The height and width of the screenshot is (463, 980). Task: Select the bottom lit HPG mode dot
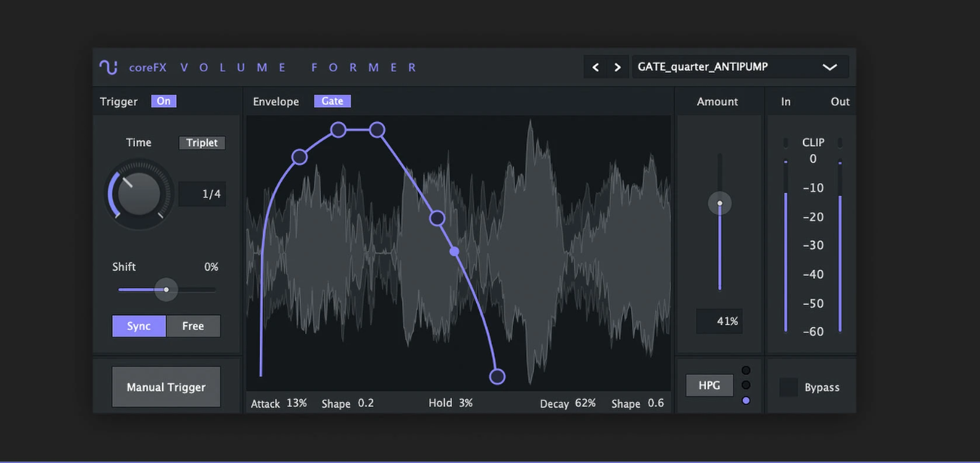746,400
